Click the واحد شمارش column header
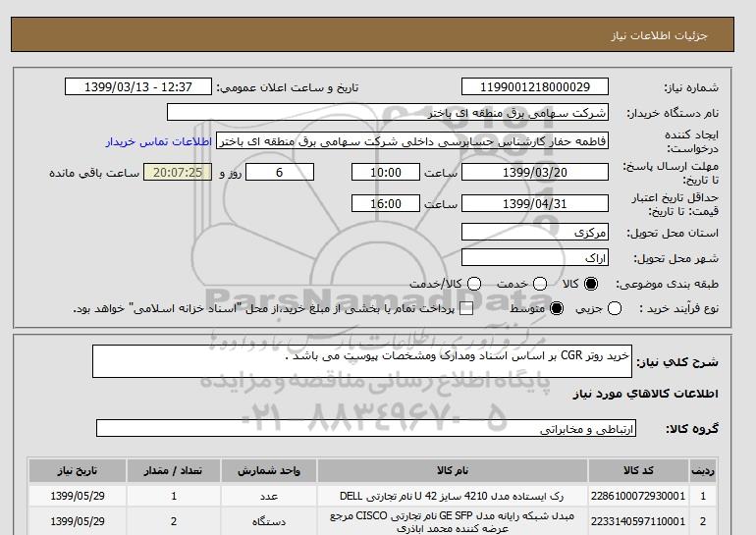The height and width of the screenshot is (535, 756). point(269,470)
